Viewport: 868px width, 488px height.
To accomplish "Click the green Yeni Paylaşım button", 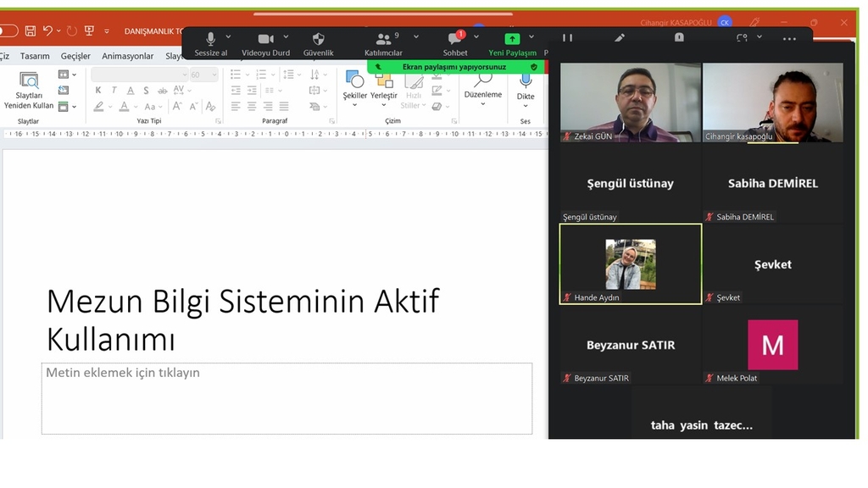I will (x=512, y=39).
